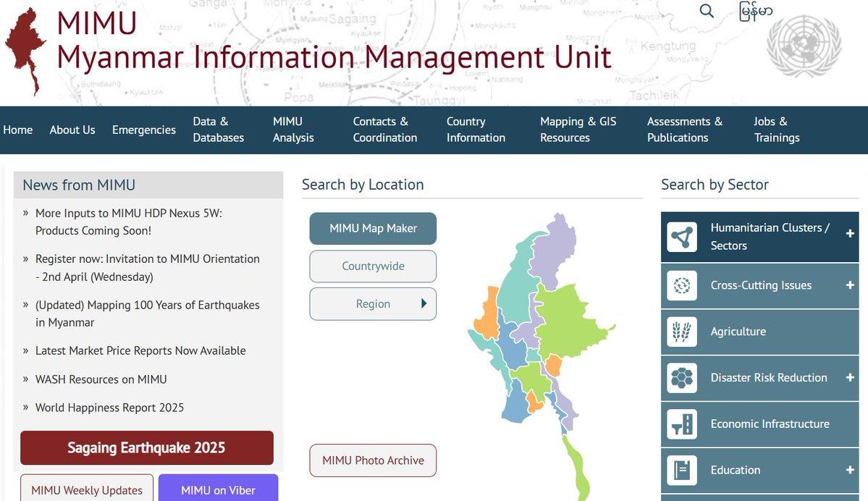Open Mapping & GIS Resources menu

(578, 130)
